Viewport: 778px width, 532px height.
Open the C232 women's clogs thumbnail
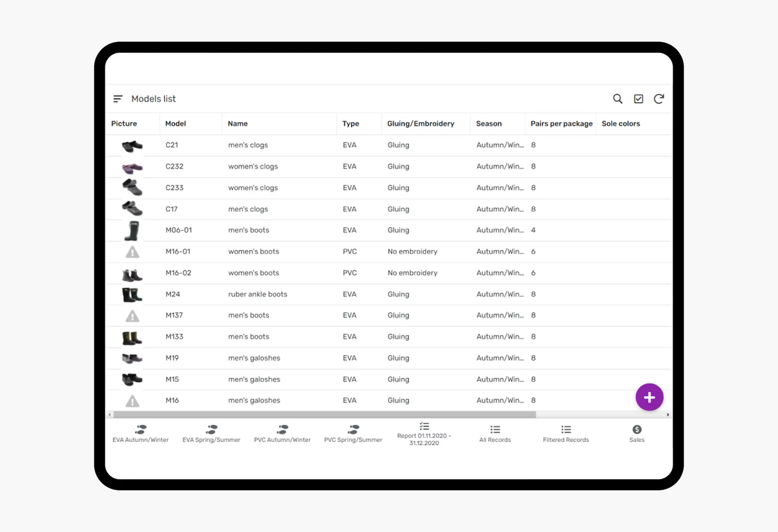click(x=132, y=167)
